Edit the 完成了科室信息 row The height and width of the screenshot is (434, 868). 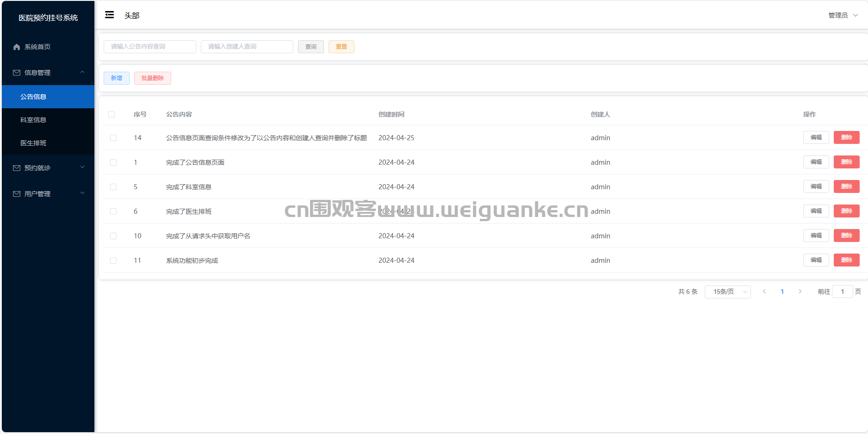[816, 186]
